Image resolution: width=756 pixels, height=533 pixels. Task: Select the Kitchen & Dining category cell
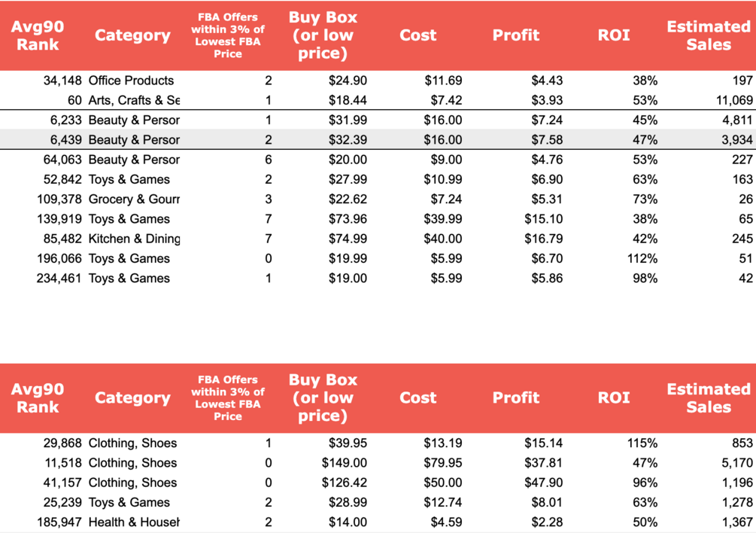pos(134,239)
